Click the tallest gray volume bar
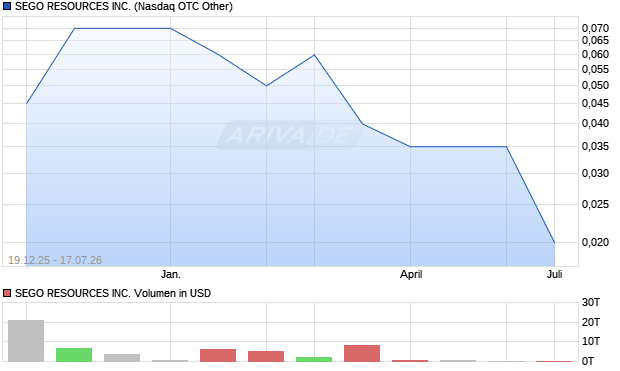Viewport: 620px width, 371px height. (26, 341)
